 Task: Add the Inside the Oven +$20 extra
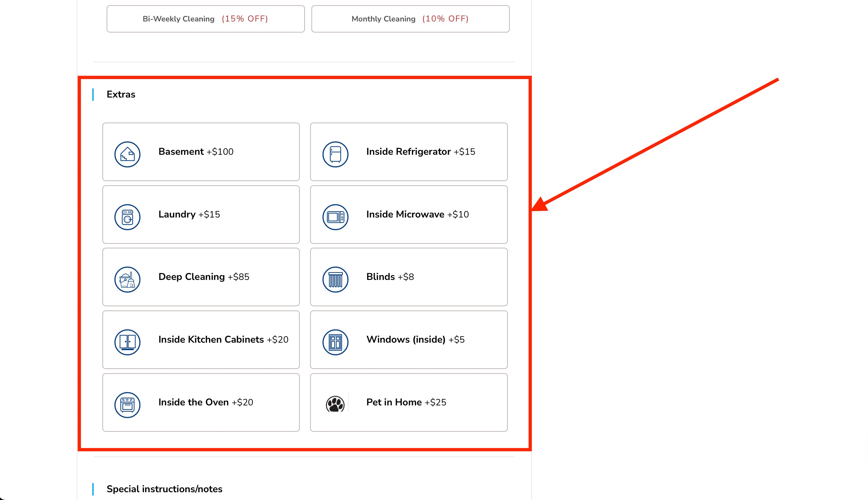click(x=201, y=402)
